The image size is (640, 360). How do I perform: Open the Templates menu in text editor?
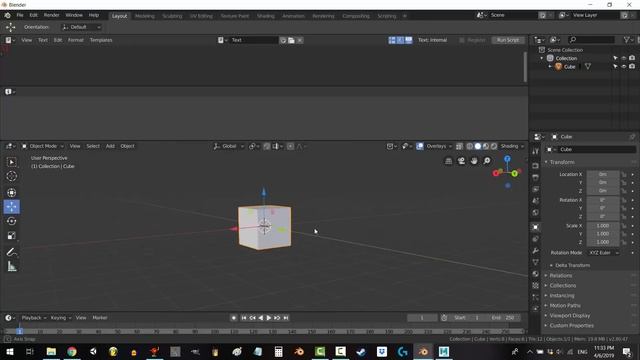tap(101, 40)
